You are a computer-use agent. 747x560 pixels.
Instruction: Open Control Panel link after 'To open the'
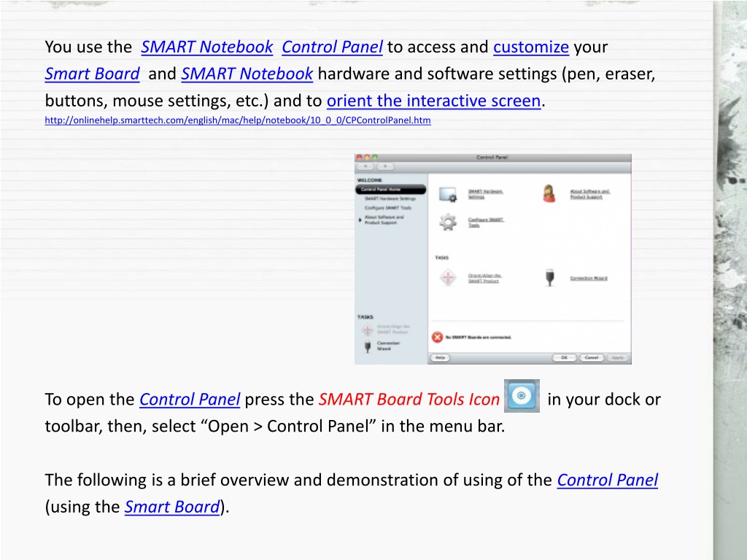tap(190, 399)
